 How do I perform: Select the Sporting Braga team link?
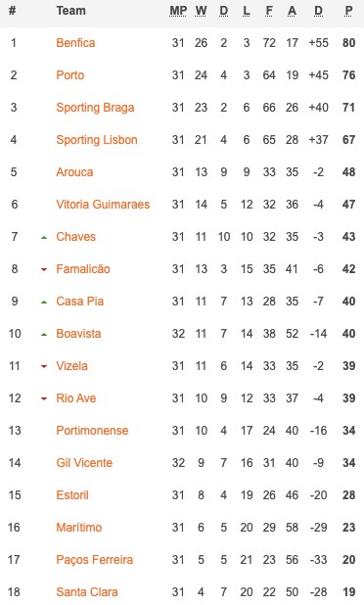(x=95, y=108)
